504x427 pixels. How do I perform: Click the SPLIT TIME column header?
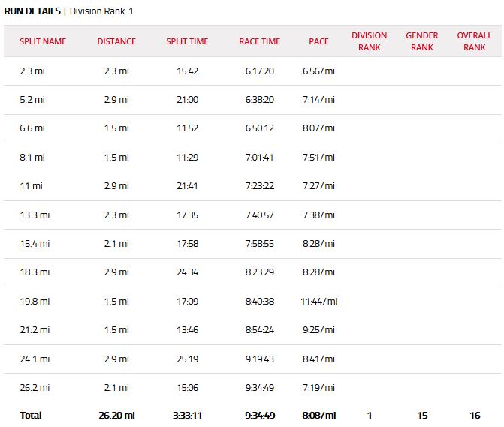click(x=187, y=41)
